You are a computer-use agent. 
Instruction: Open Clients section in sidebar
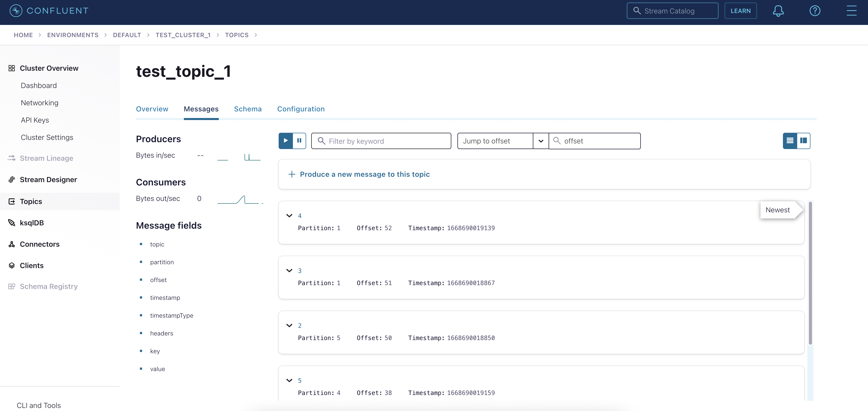pos(31,265)
